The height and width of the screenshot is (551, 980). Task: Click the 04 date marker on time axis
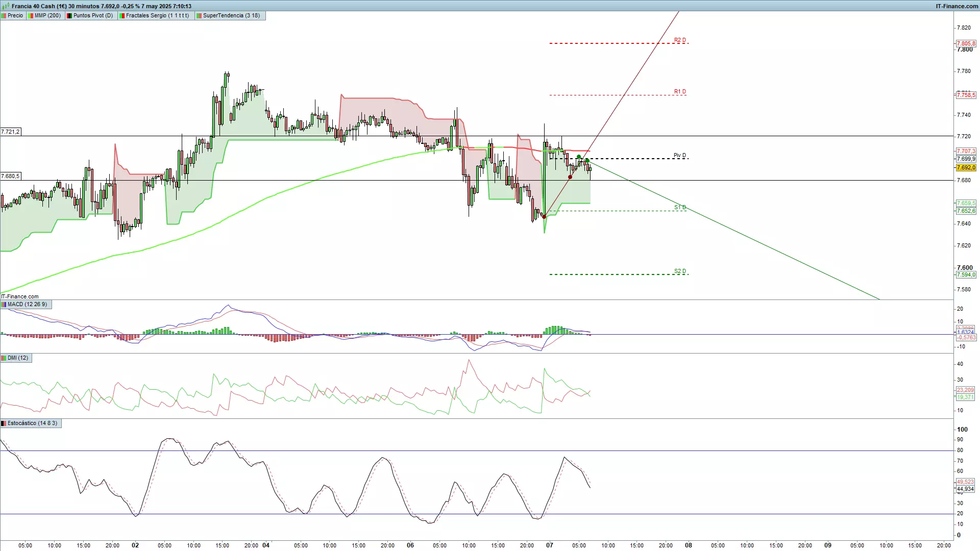(266, 545)
